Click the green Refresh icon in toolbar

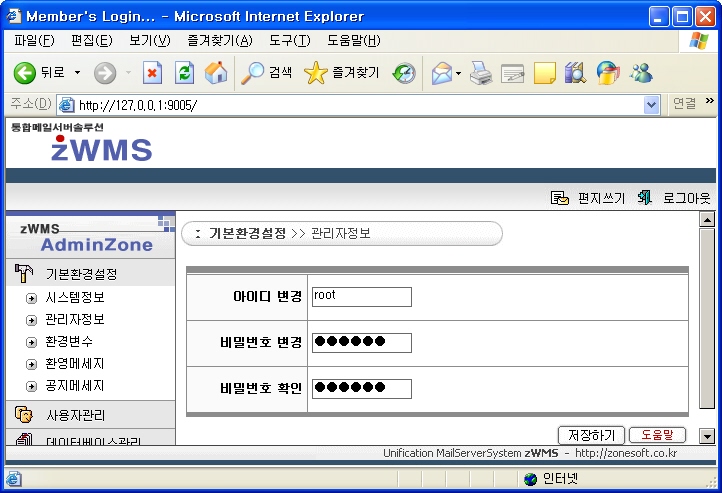(x=184, y=73)
